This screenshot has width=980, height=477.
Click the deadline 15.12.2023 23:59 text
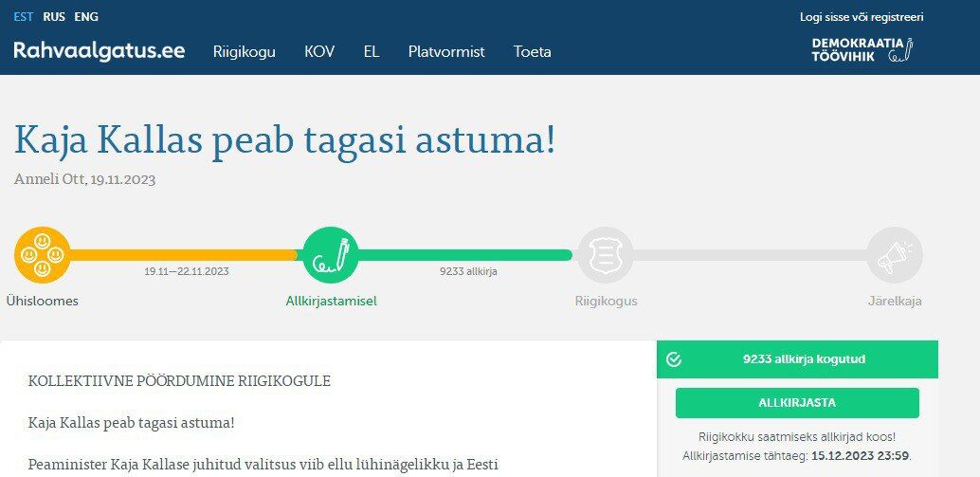[860, 455]
